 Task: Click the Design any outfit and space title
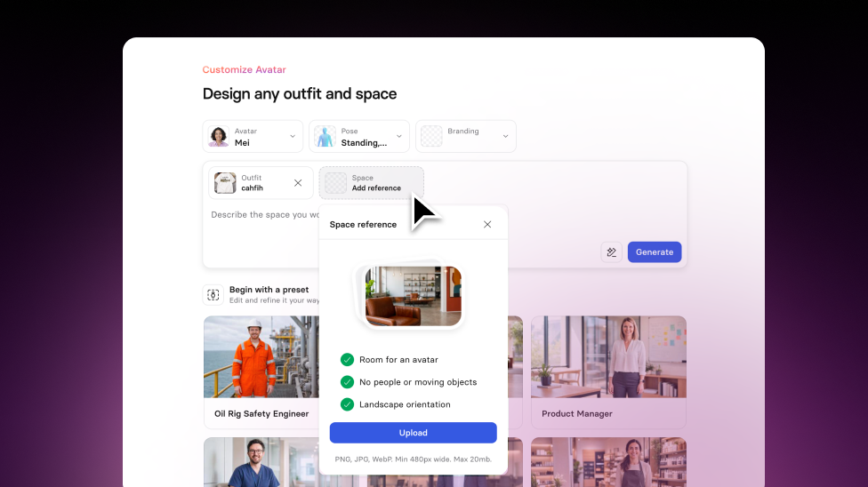[x=300, y=93]
